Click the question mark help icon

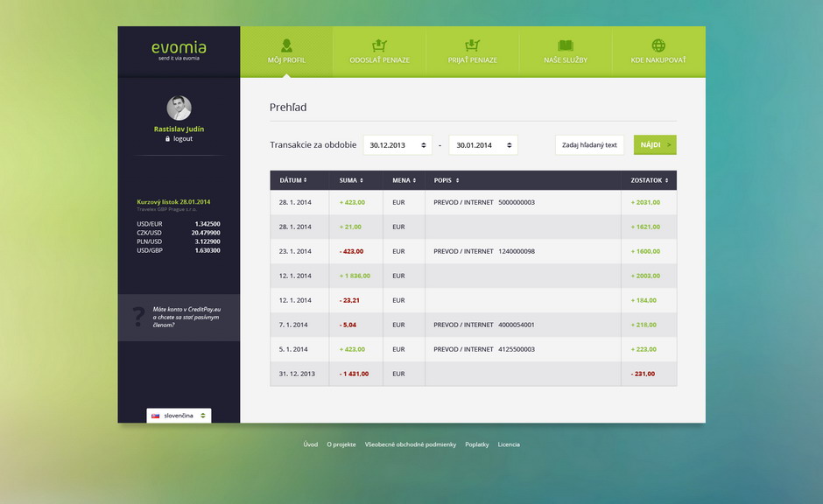tap(138, 317)
